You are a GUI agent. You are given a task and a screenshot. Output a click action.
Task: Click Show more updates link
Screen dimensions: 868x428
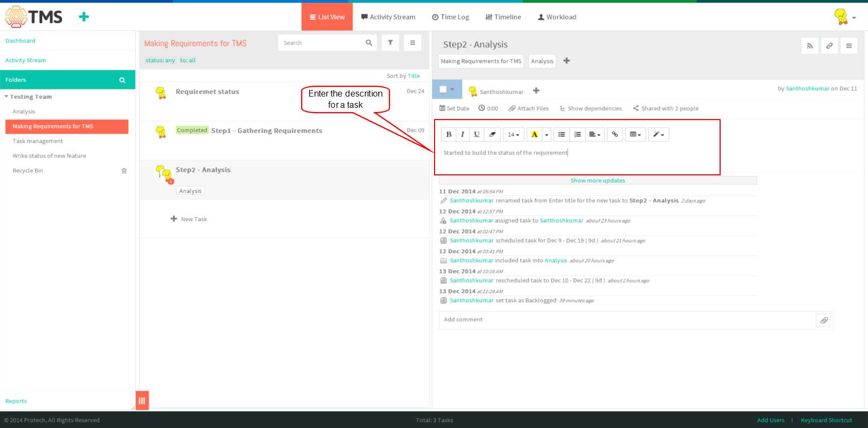598,181
